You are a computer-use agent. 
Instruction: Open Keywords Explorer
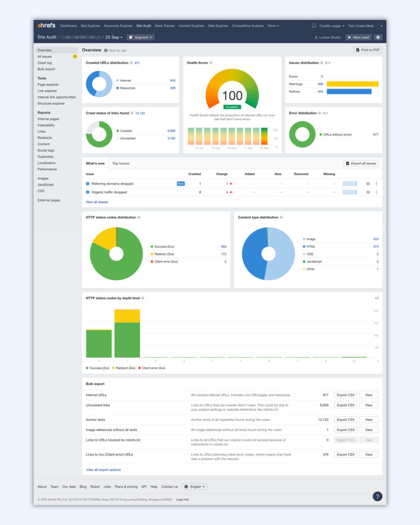point(118,26)
